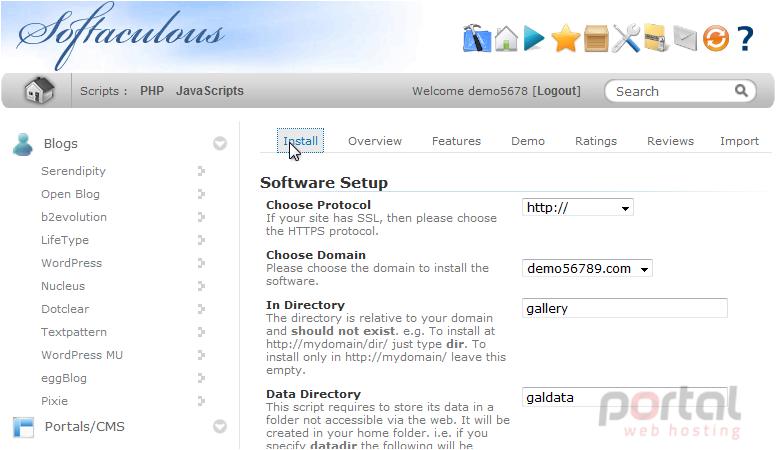The image size is (776, 450).
Task: Open the question mark help icon
Action: (745, 39)
